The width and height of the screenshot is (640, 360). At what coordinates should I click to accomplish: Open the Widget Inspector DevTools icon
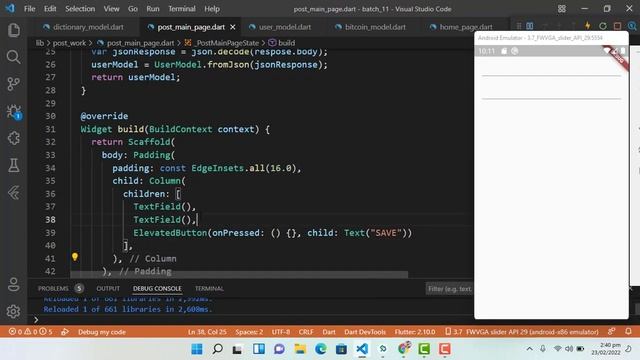632,26
